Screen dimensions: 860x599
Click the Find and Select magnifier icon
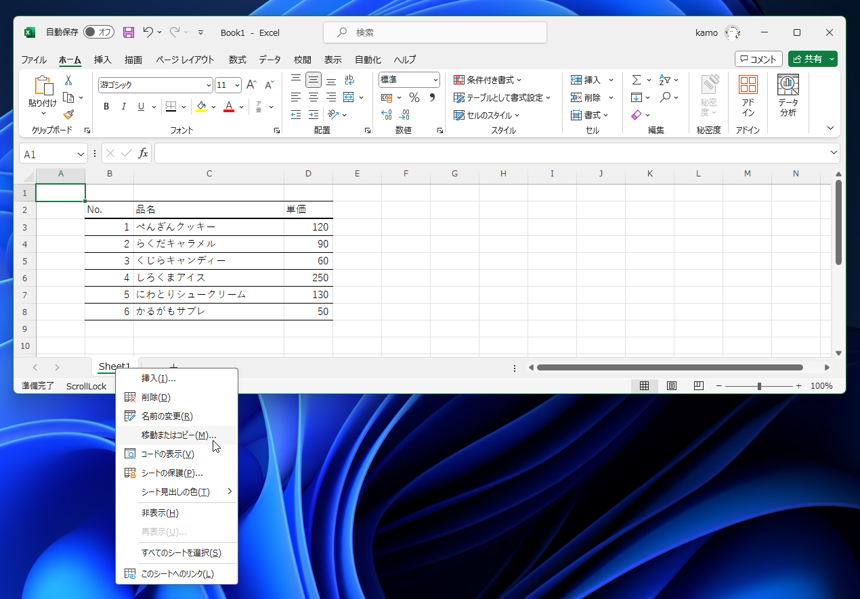pyautogui.click(x=665, y=97)
